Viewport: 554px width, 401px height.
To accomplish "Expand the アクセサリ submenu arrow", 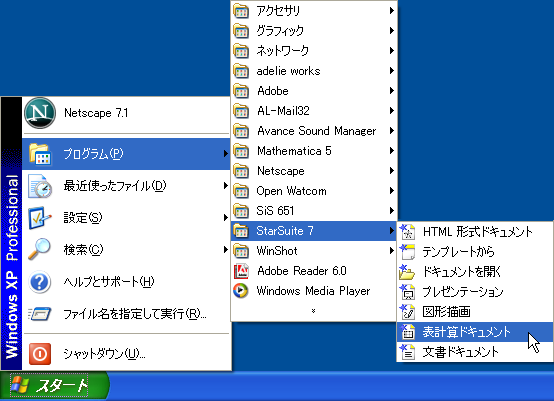I will pyautogui.click(x=391, y=11).
